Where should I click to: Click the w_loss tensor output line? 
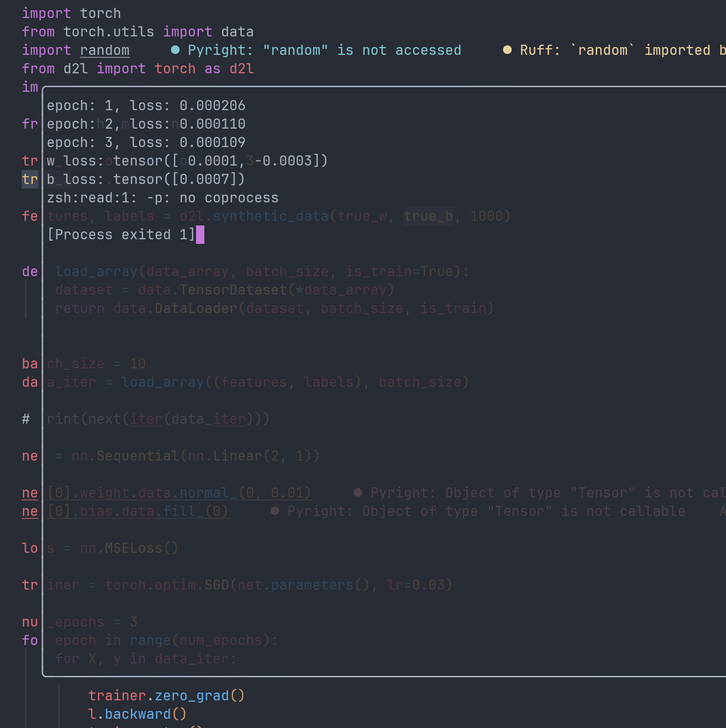pyautogui.click(x=187, y=161)
